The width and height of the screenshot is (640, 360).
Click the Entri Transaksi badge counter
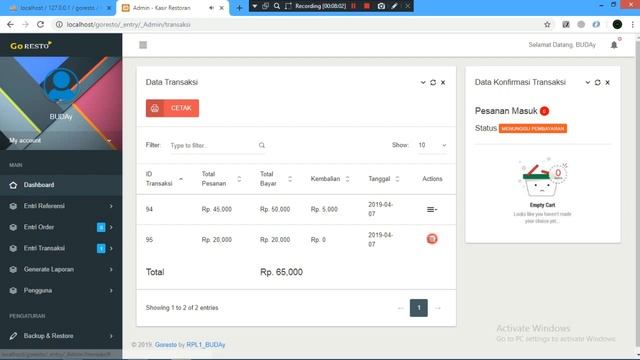101,248
